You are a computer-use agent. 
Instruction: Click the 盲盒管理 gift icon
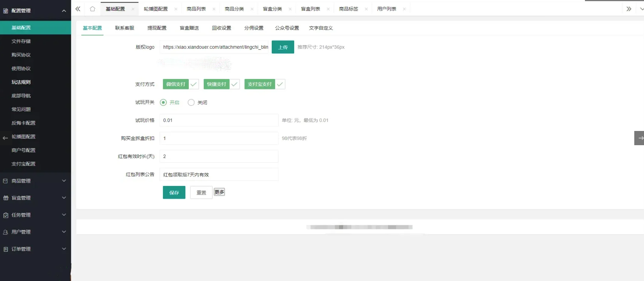tap(6, 198)
